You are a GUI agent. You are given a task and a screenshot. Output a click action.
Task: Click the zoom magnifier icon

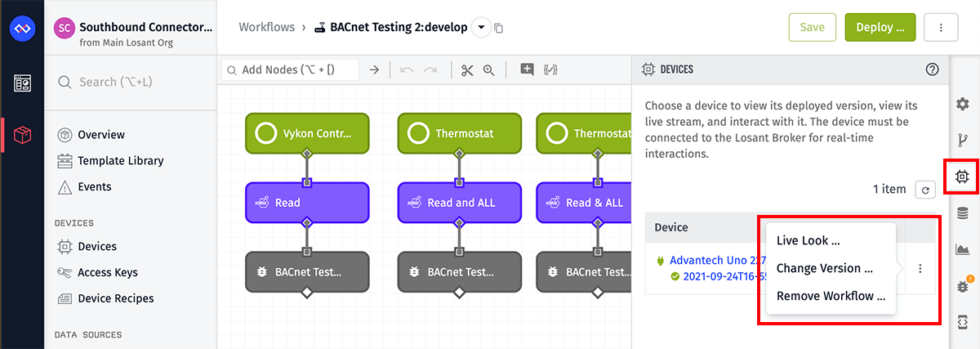[489, 70]
